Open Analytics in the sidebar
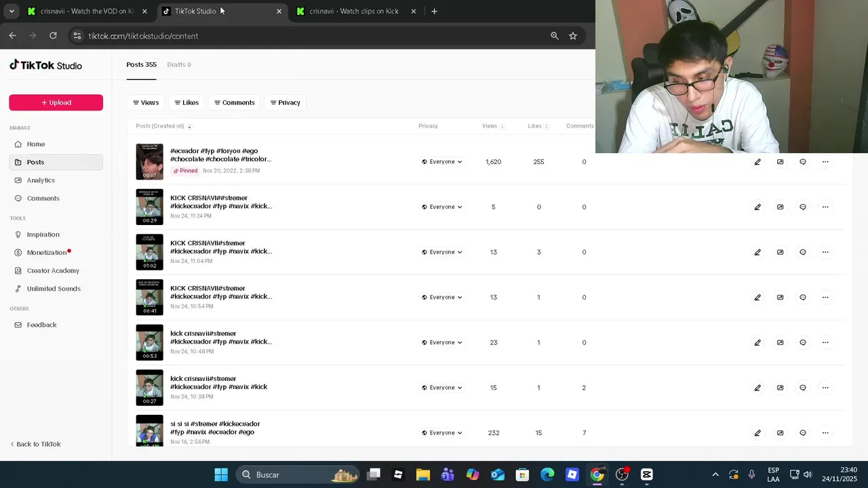The image size is (868, 488). [x=56, y=180]
